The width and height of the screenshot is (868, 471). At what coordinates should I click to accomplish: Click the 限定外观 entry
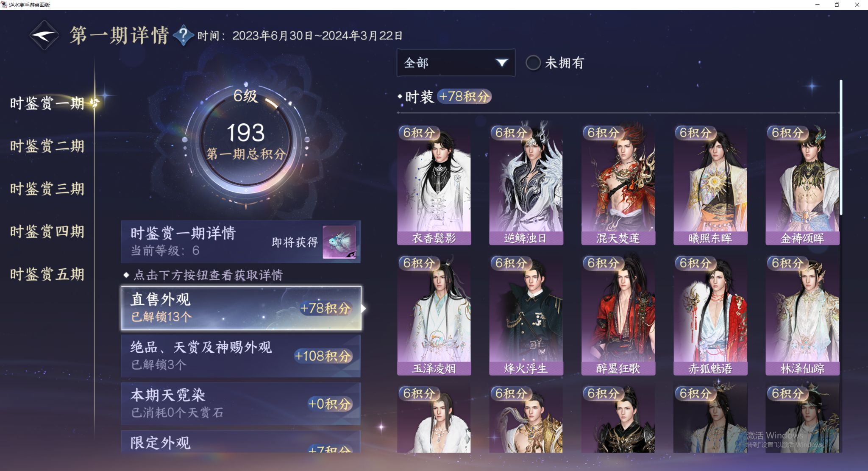[241, 442]
